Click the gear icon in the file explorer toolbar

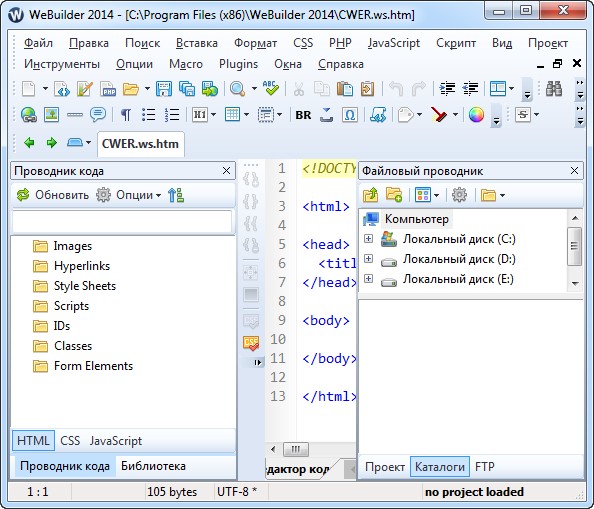coord(459,195)
